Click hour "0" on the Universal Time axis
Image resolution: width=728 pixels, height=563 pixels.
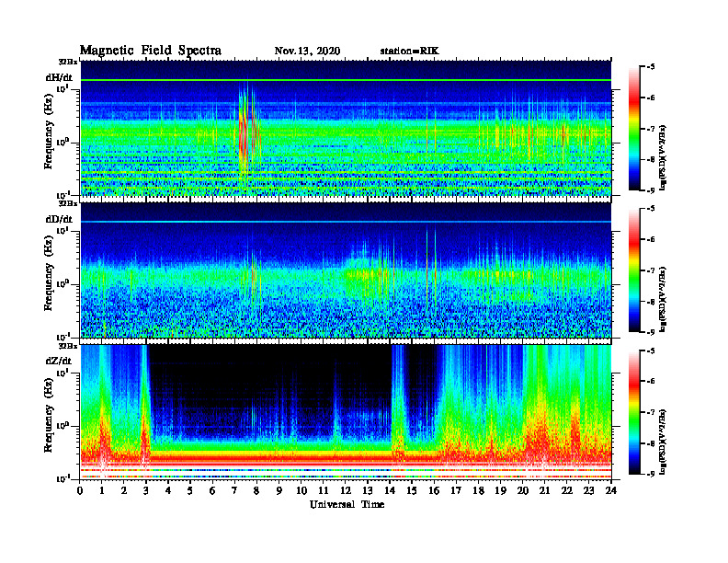tap(80, 490)
